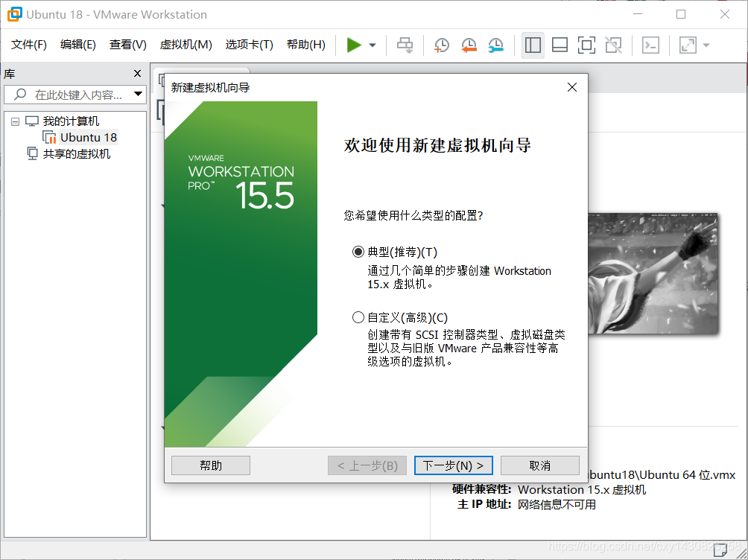The width and height of the screenshot is (748, 560).
Task: Click the 取消 button in wizard
Action: point(540,465)
